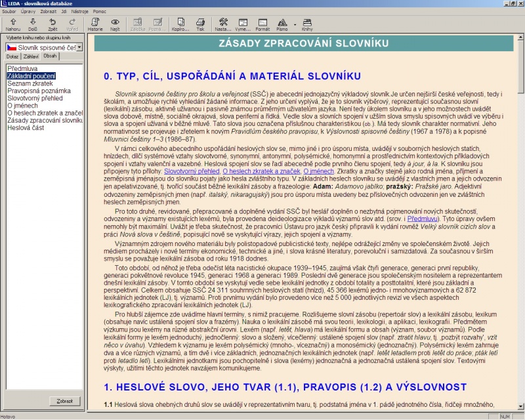Viewport: 525px width, 420px height.
Task: Click the scroll-up arrow of document scrollbar
Action: (x=520, y=37)
